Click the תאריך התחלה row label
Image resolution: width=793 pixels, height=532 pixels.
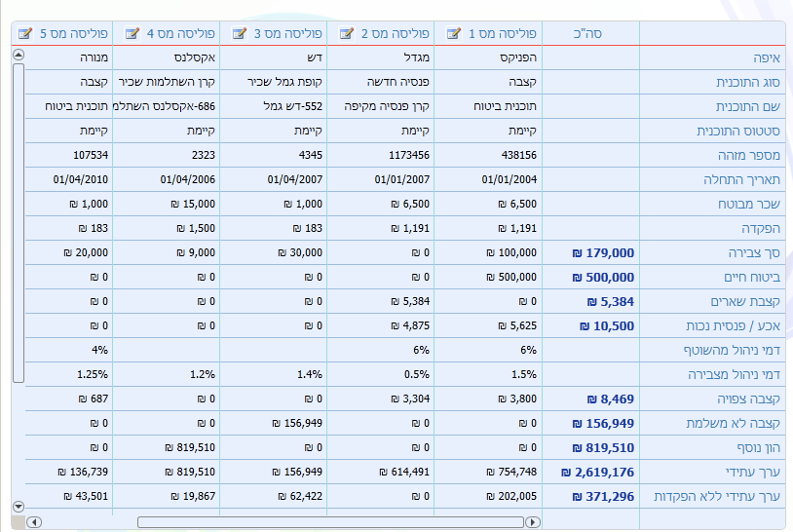click(742, 179)
